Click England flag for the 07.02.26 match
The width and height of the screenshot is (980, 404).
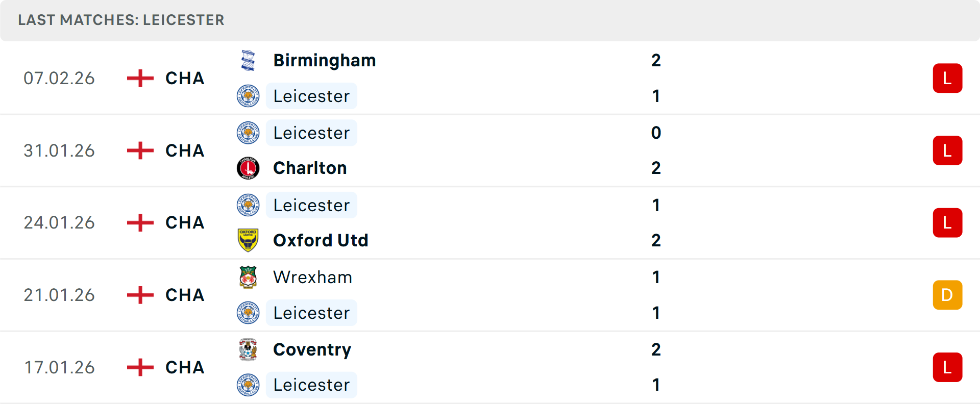pyautogui.click(x=140, y=79)
